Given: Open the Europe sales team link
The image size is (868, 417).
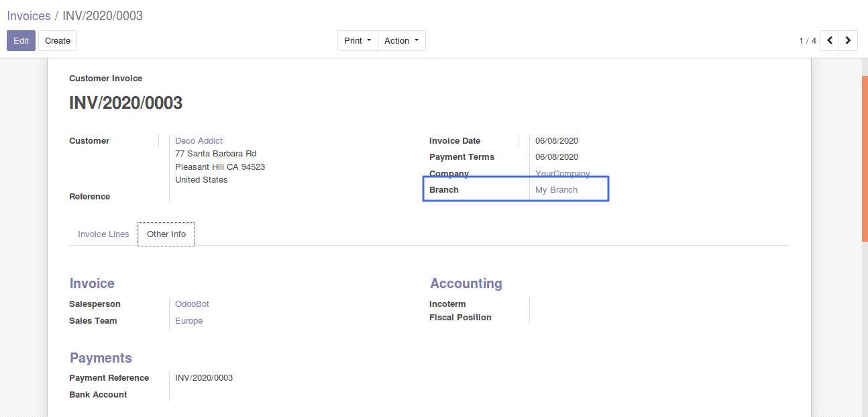Looking at the screenshot, I should tap(188, 321).
